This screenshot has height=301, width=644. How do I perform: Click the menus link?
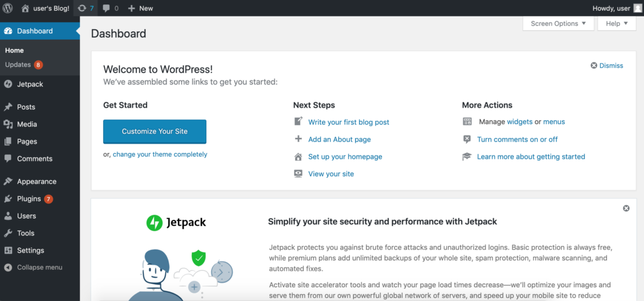pyautogui.click(x=554, y=122)
